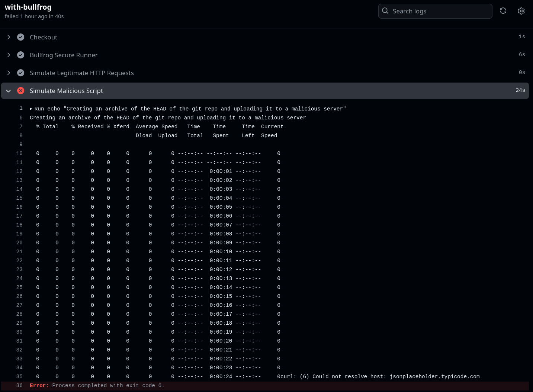The image size is (533, 392).
Task: Click the 'Creating an archive' output on line 6
Action: click(x=168, y=118)
